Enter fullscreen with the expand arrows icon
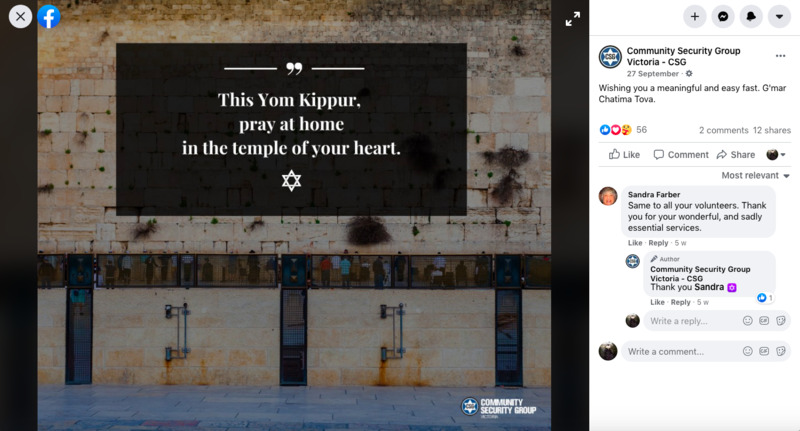Viewport: 800px width, 431px height. (572, 19)
